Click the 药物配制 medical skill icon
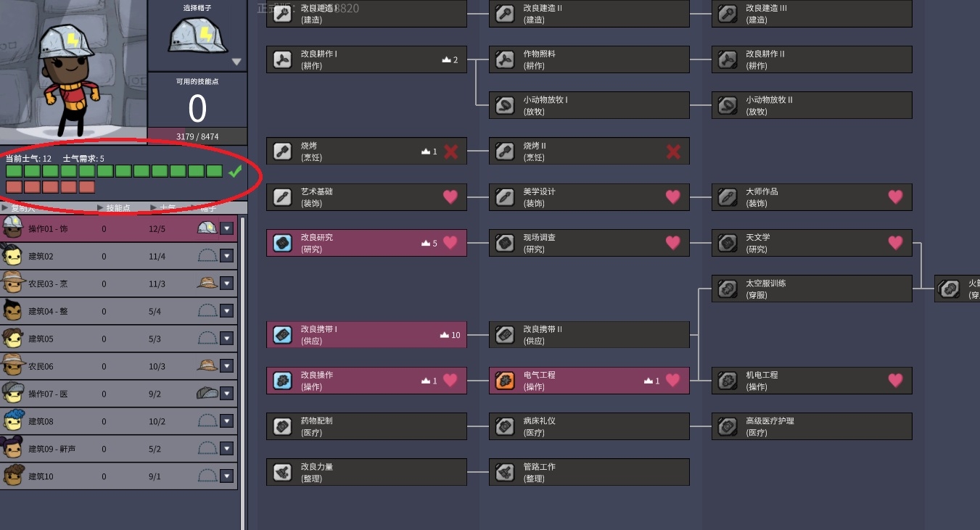Screen dimensions: 980x530 (x=282, y=426)
